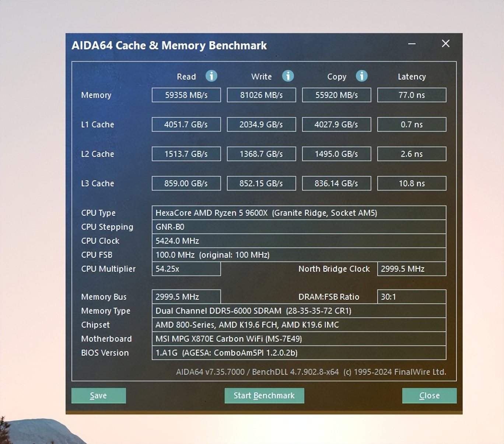Screen dimensions: 504x444
Task: Click L2 Cache copy 1495.0 GB/s
Action: [337, 154]
